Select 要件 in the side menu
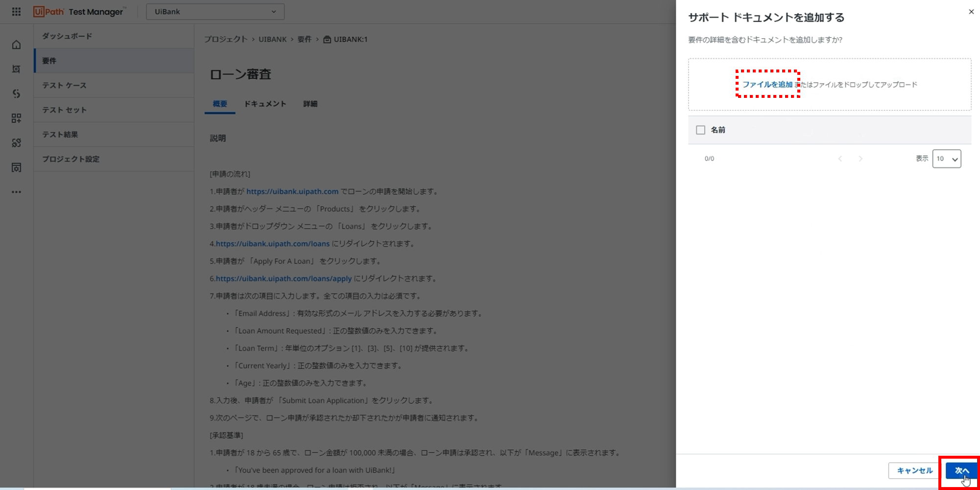Screen dimensions: 980x490 (x=114, y=61)
